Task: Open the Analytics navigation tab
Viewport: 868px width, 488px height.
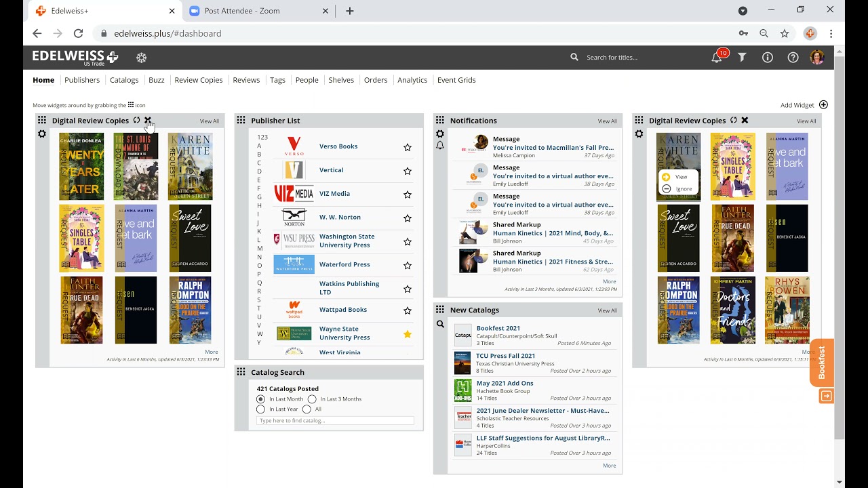Action: click(x=412, y=80)
